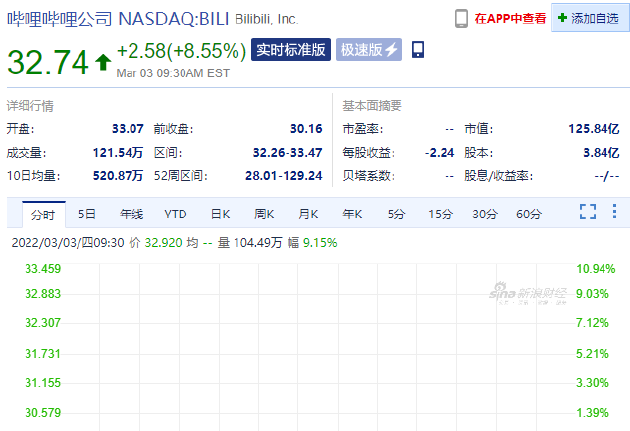The height and width of the screenshot is (431, 630).
Task: Click the 33.459 price axis label
Action: 43,269
